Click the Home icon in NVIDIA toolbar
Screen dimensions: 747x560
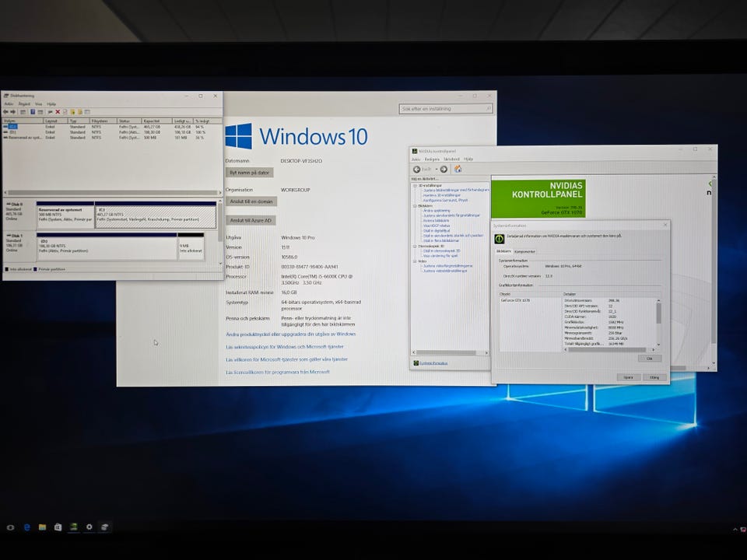coord(458,169)
